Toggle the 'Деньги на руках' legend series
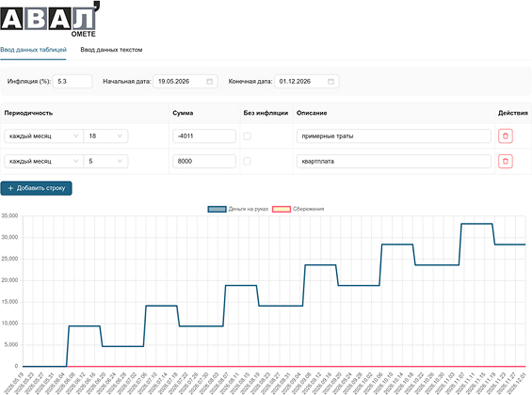Viewport: 532px width, 395px height. pos(238,209)
